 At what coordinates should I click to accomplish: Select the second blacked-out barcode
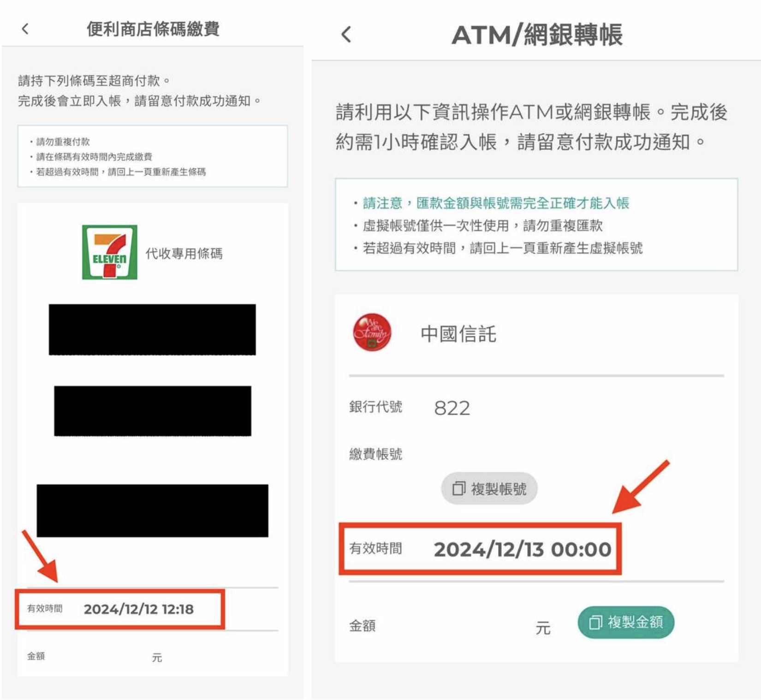point(153,411)
